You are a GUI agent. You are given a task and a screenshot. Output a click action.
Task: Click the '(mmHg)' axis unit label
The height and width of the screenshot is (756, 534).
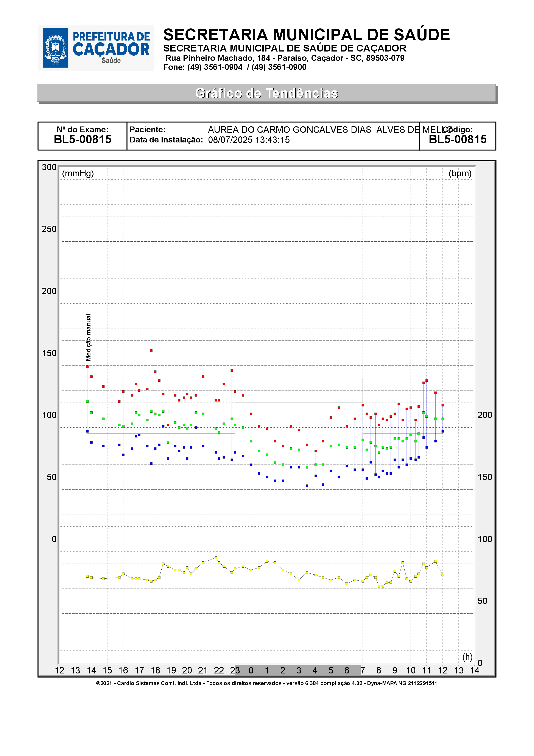(78, 173)
